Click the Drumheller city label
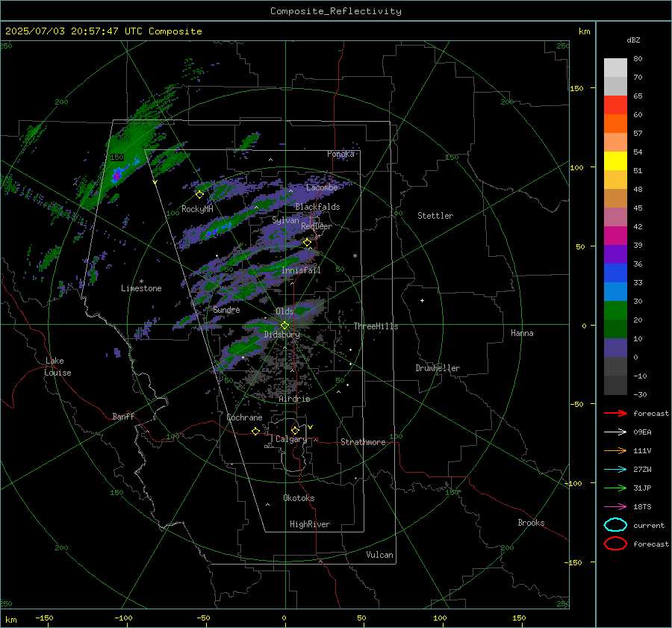 [438, 368]
